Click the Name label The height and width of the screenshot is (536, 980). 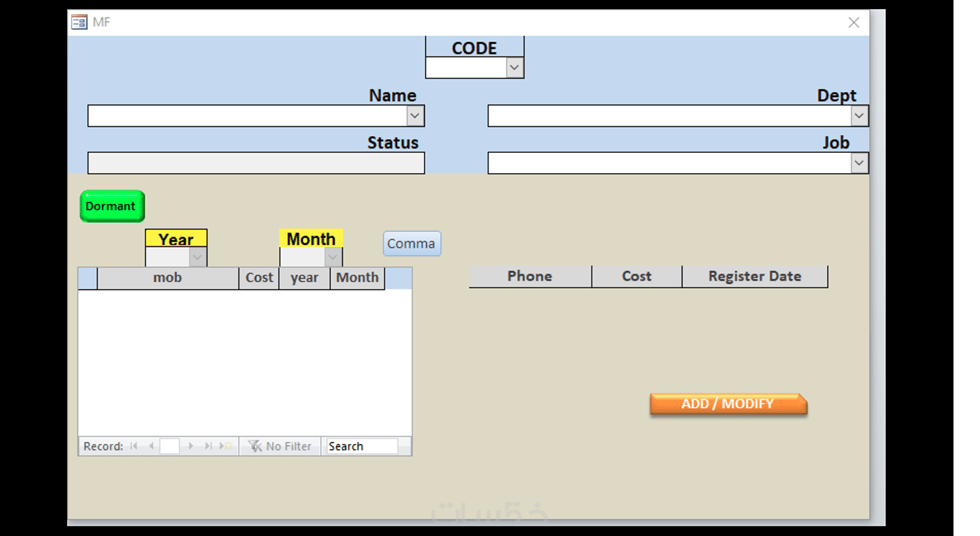pos(393,96)
